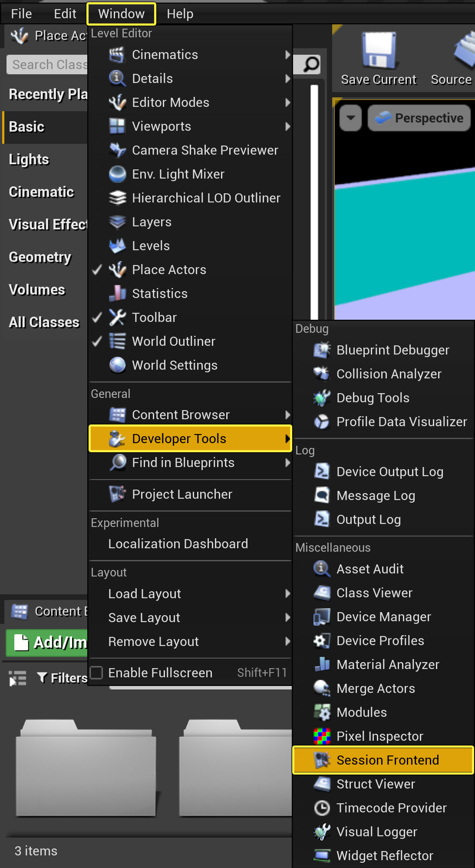Select the first folder thumbnail
This screenshot has height=868, width=475.
coord(86,768)
